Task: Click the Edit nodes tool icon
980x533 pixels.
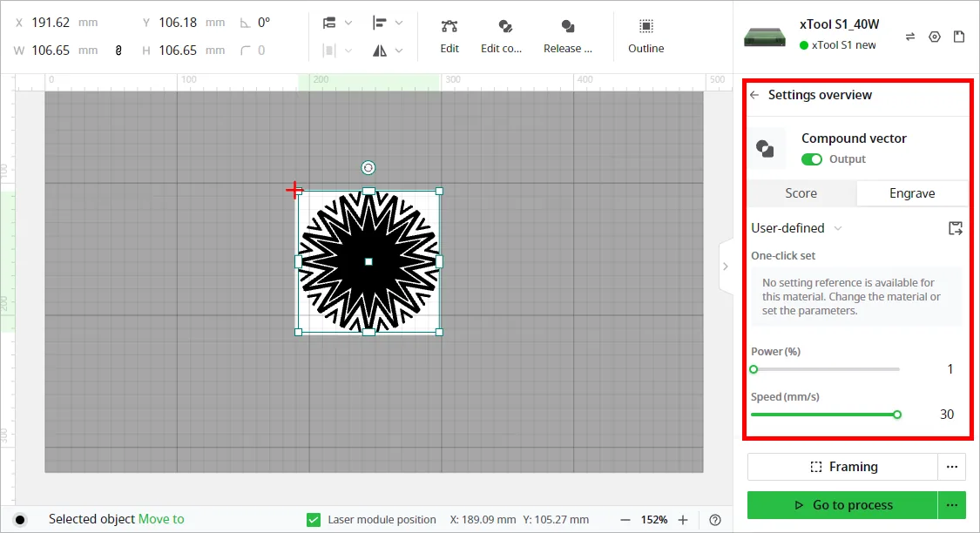Action: [x=449, y=26]
